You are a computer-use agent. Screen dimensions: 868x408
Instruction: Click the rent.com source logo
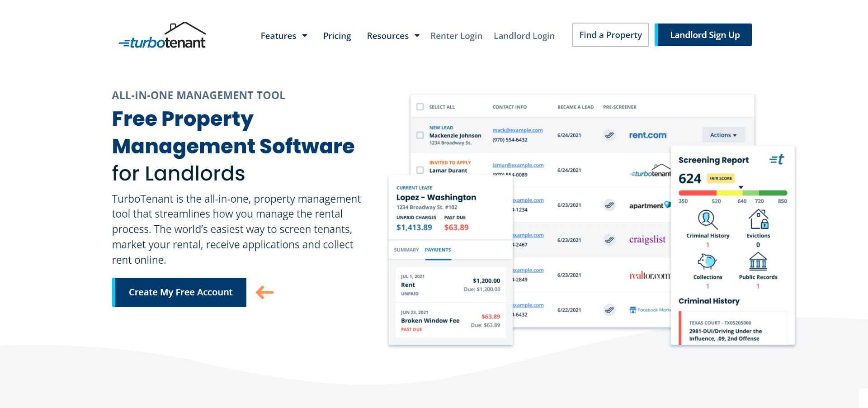(x=648, y=135)
